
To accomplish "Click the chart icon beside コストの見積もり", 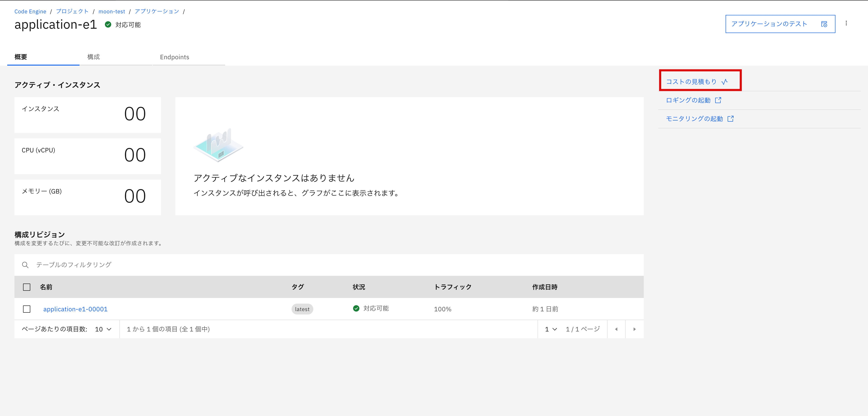I will 724,81.
